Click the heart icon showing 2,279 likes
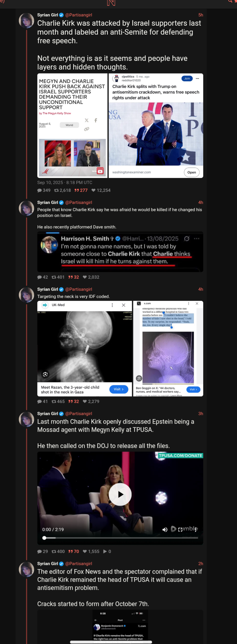The image size is (237, 644). [x=85, y=401]
